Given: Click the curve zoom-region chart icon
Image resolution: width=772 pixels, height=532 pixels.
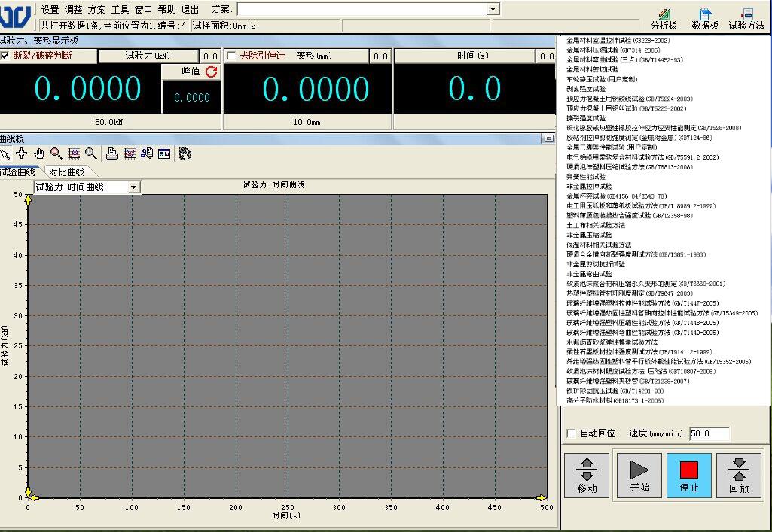Looking at the screenshot, I should click(x=74, y=154).
